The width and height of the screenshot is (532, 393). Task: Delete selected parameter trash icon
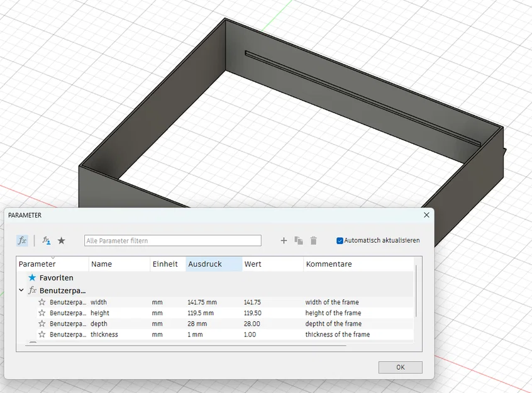[314, 241]
